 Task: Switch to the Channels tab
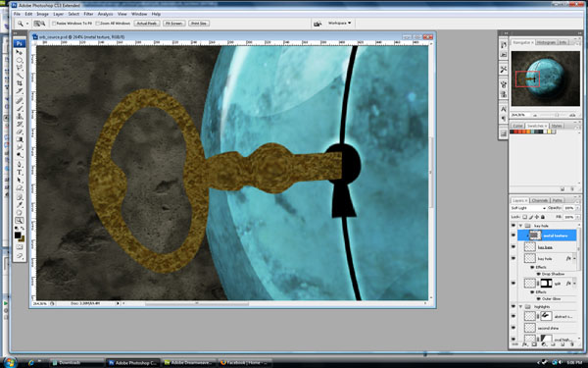[x=540, y=200]
